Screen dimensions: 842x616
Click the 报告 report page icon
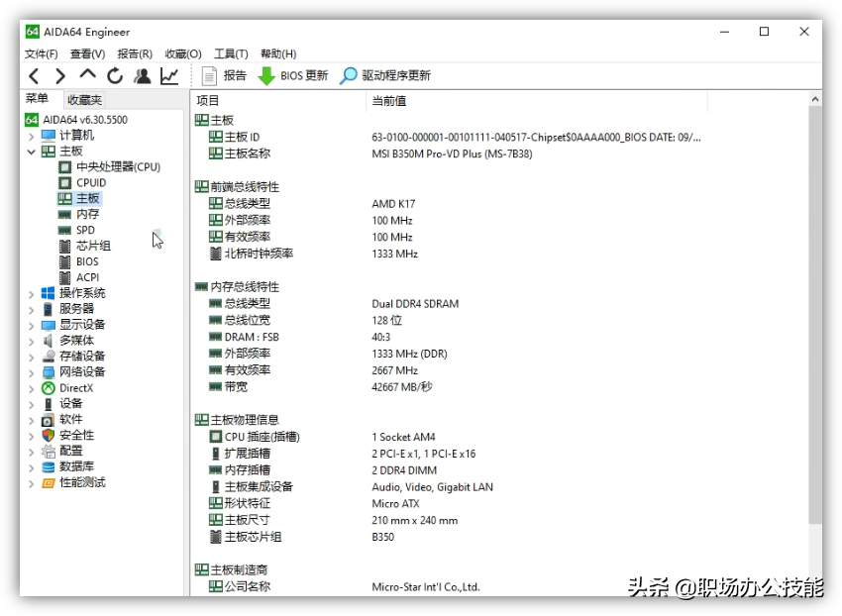pyautogui.click(x=209, y=75)
